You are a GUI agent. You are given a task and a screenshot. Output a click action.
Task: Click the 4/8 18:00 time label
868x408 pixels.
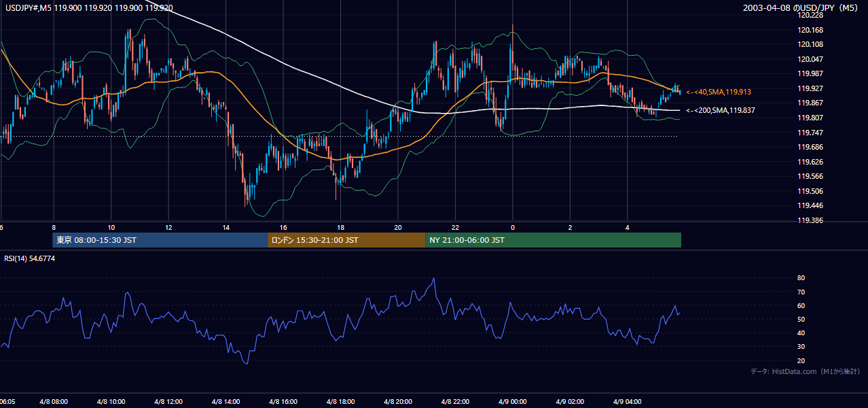340,402
